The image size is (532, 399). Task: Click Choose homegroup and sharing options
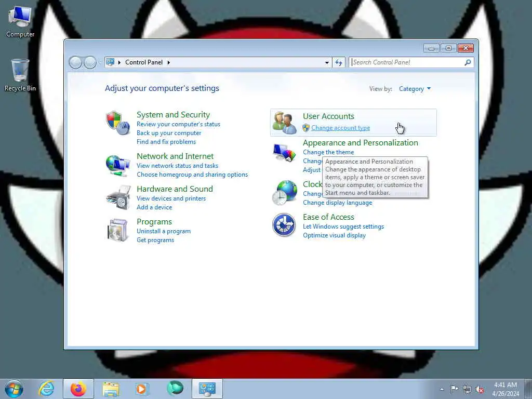(x=192, y=175)
